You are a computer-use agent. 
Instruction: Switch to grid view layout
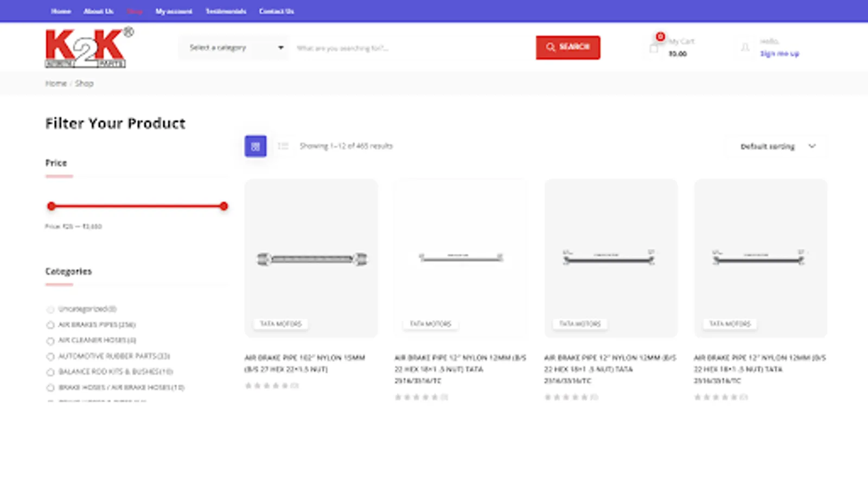[x=256, y=146]
